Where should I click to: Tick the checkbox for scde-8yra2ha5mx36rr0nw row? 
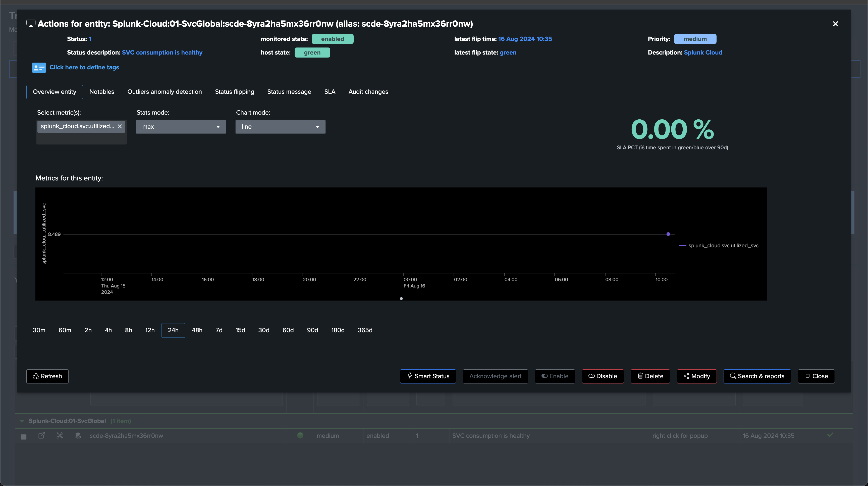click(23, 437)
